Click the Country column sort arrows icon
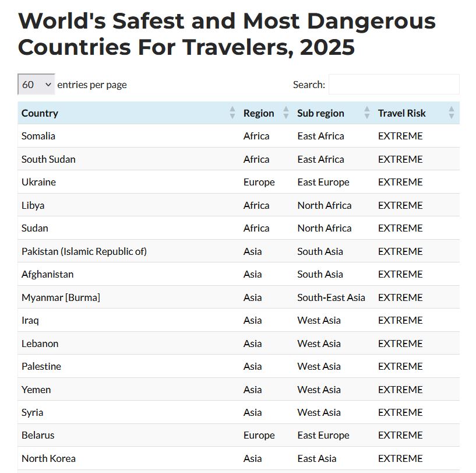The width and height of the screenshot is (476, 473). pos(232,113)
